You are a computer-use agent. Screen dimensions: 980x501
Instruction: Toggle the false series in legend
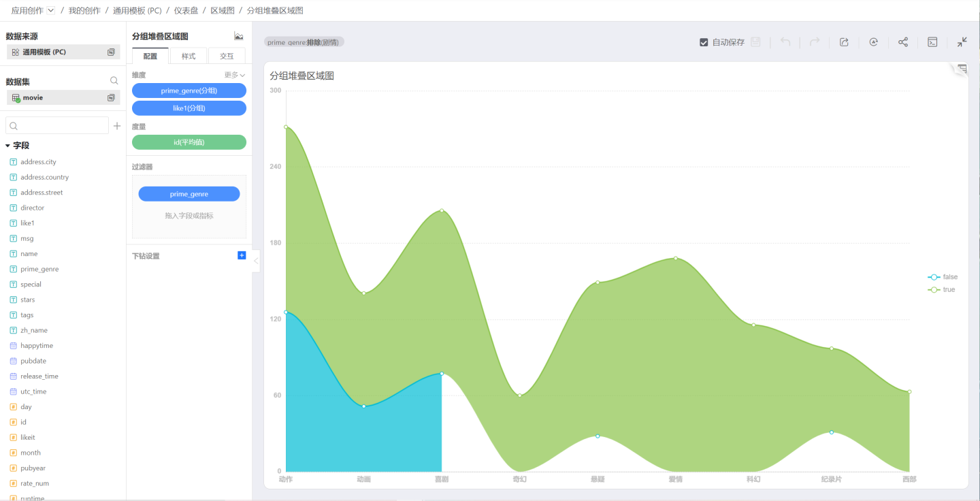(943, 277)
